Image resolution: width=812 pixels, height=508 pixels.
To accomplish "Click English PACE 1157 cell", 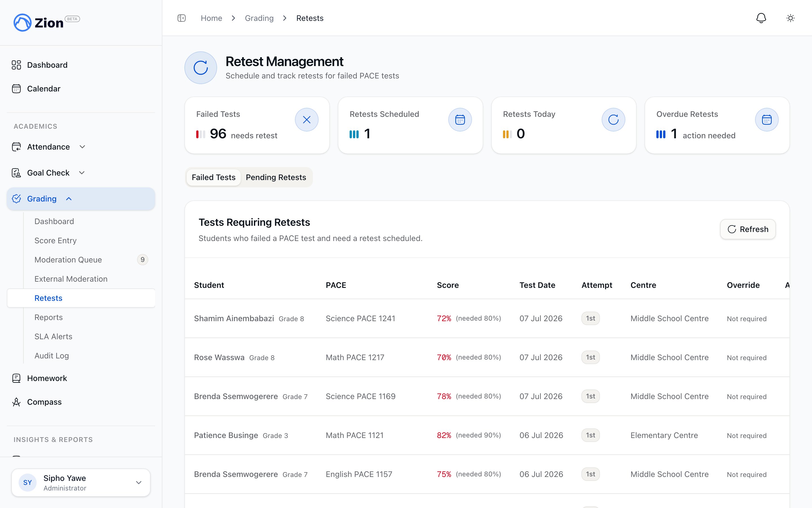I will tap(359, 474).
